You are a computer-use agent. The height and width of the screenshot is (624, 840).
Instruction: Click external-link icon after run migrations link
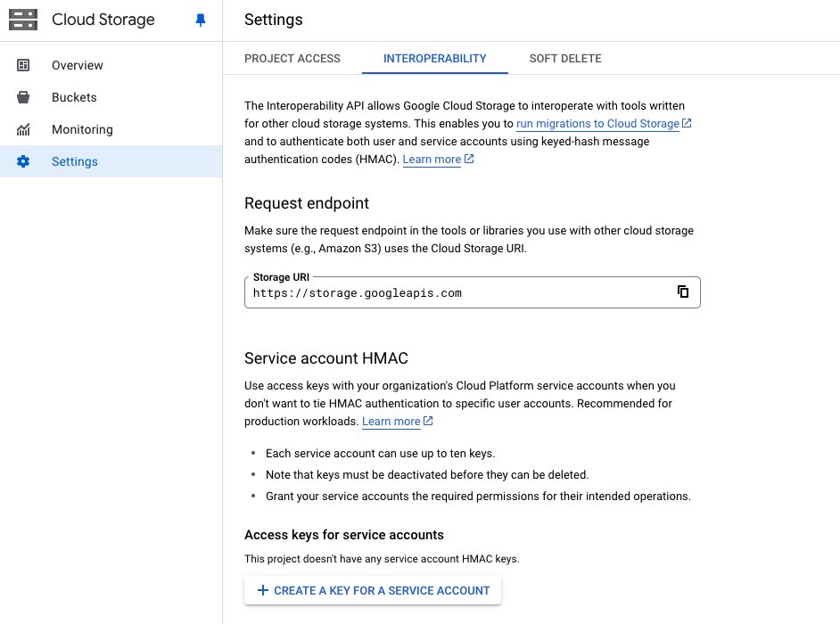click(687, 123)
